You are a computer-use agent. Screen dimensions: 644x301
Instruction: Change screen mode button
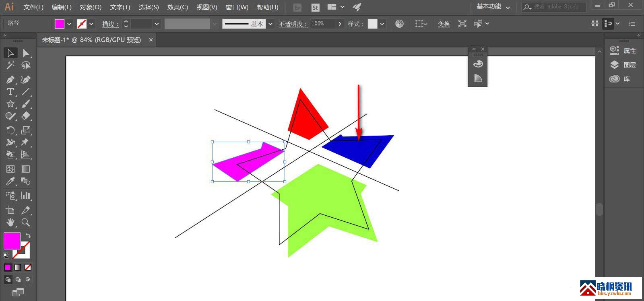18,293
